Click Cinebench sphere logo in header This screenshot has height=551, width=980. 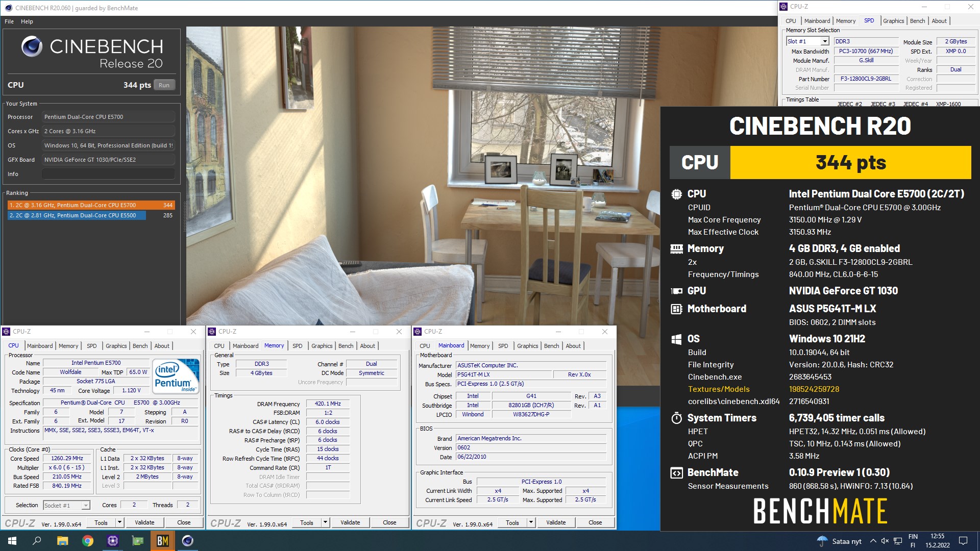(32, 46)
